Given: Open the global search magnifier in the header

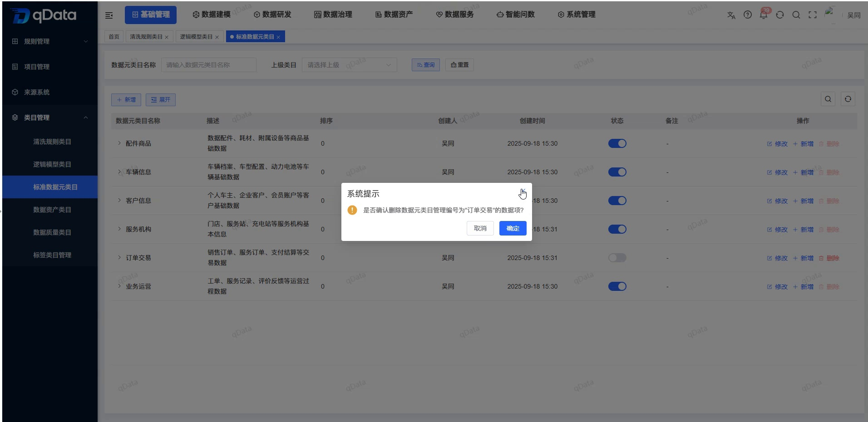Looking at the screenshot, I should tap(796, 15).
